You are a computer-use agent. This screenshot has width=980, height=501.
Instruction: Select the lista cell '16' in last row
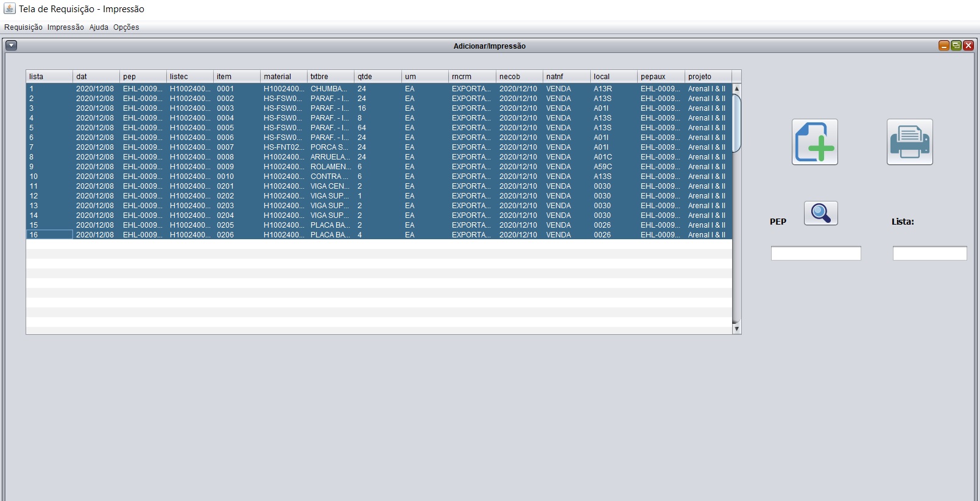click(x=49, y=235)
